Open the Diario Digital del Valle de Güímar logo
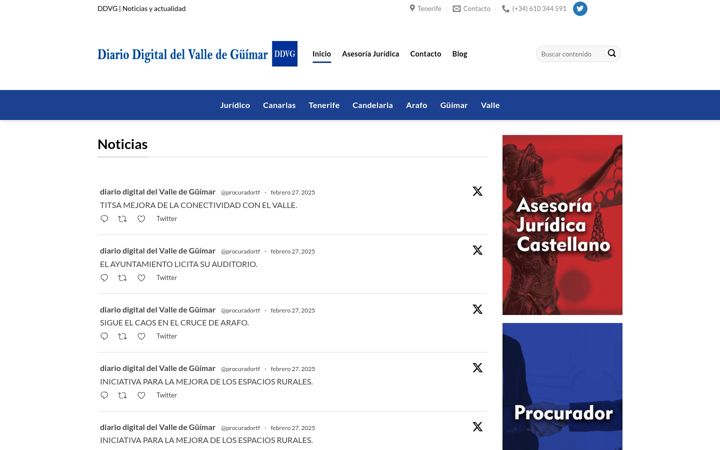Image resolution: width=720 pixels, height=450 pixels. (x=183, y=54)
